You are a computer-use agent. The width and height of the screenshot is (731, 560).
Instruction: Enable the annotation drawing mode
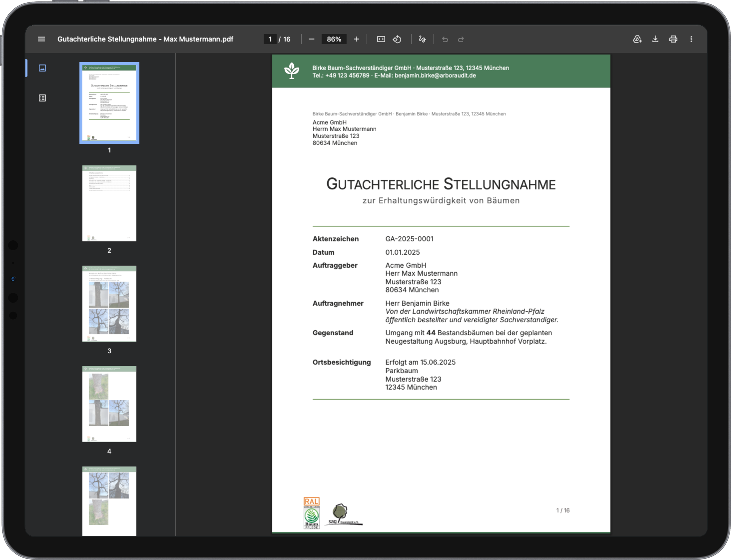click(x=422, y=39)
